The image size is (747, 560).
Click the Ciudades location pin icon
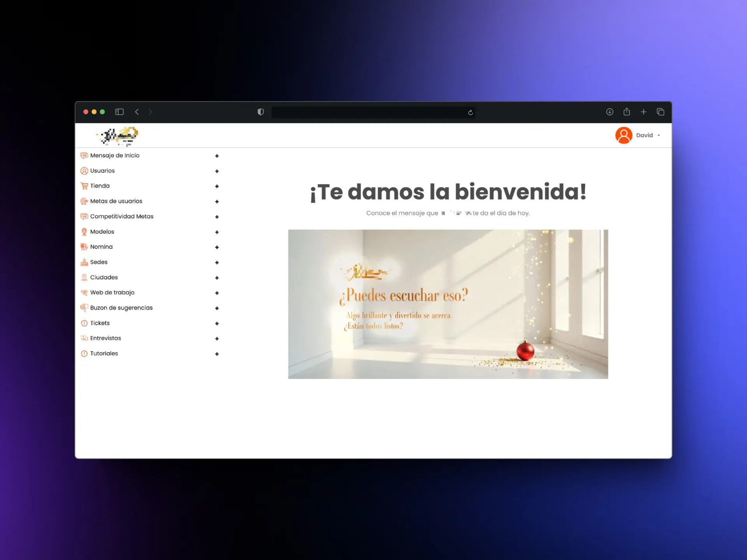coord(84,277)
